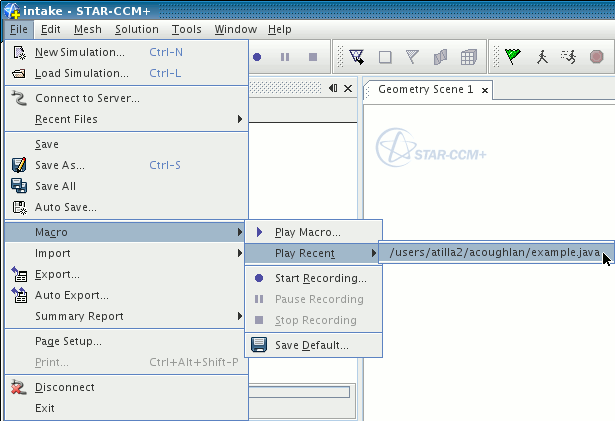
Task: Open the Auto Save dialog entry
Action: click(x=127, y=207)
